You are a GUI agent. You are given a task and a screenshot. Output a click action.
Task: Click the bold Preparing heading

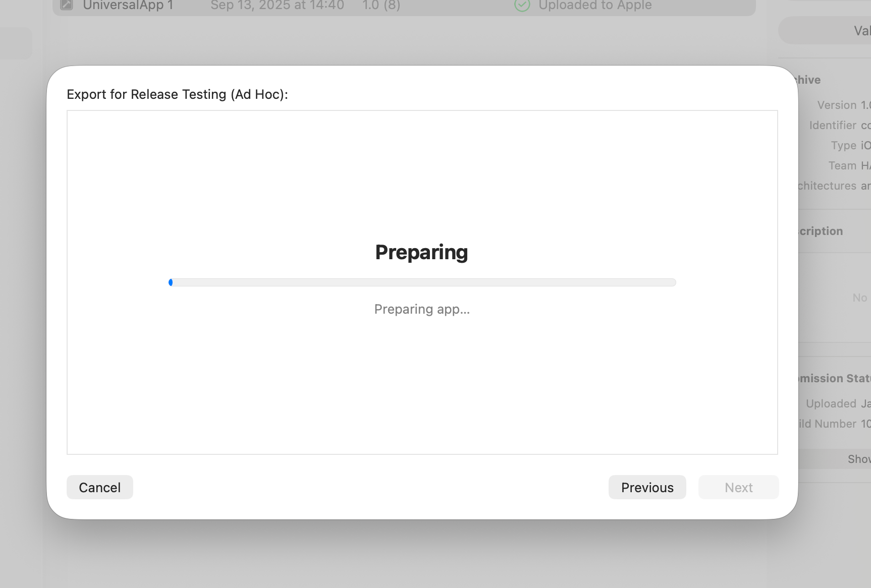point(421,252)
